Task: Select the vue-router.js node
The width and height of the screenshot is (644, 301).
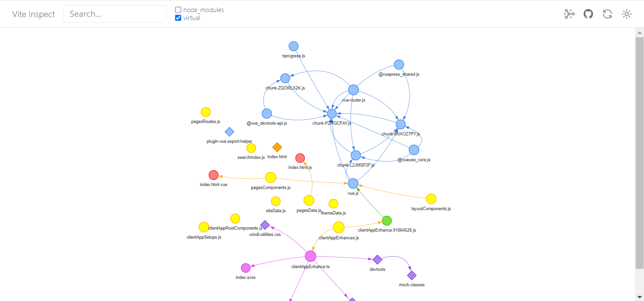Action: coord(354,90)
